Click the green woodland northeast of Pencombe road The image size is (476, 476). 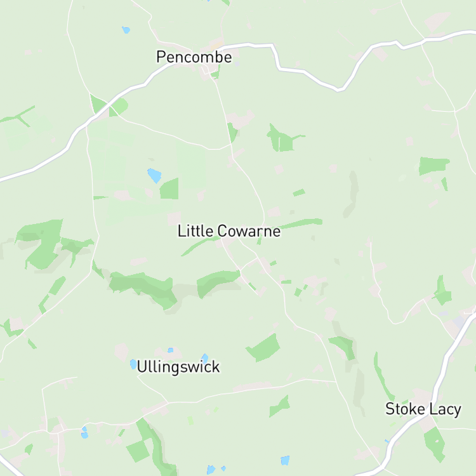(x=282, y=139)
